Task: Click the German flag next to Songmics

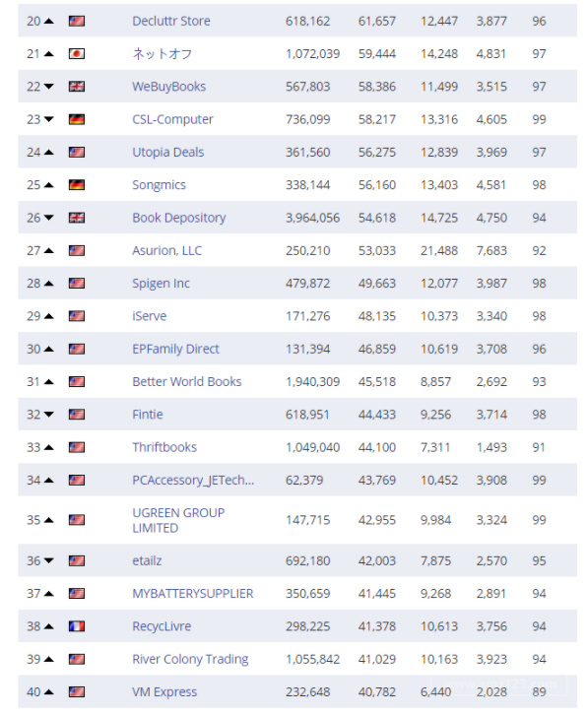Action: (77, 185)
